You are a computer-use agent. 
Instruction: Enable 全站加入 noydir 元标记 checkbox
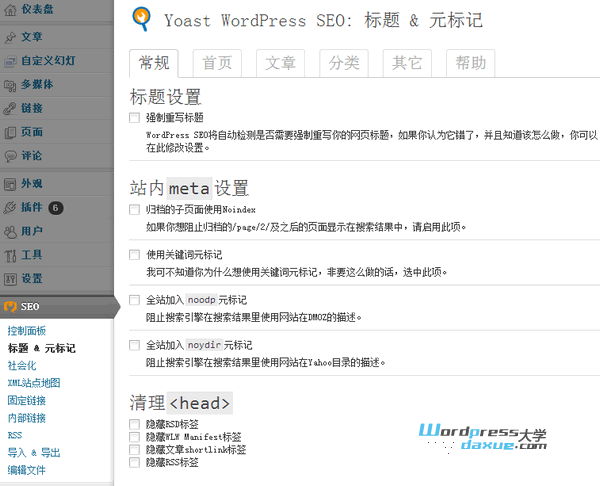point(134,346)
